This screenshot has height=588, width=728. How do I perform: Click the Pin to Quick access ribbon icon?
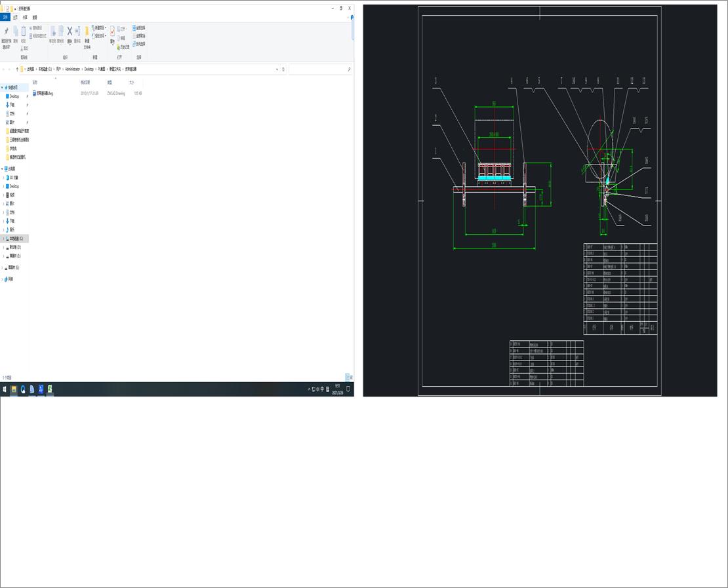click(6, 31)
